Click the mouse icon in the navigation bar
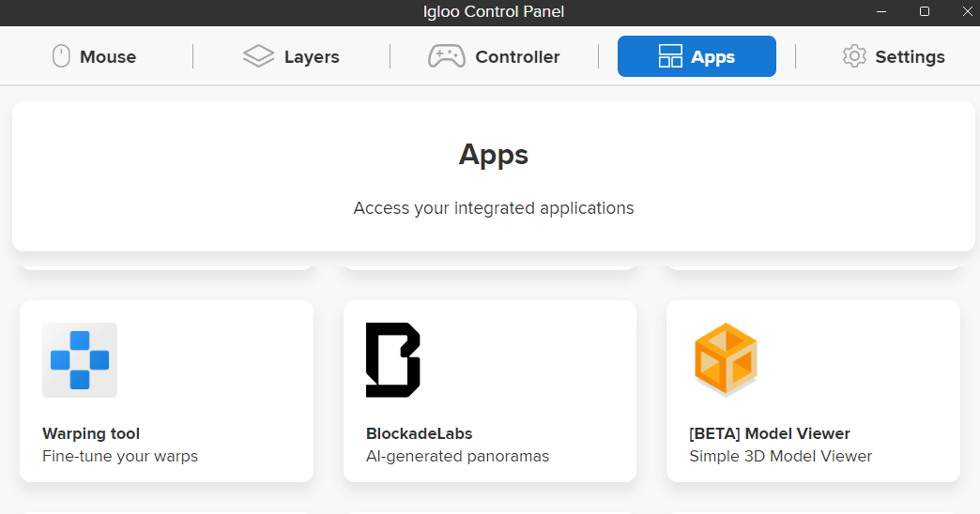The height and width of the screenshot is (514, 980). pyautogui.click(x=61, y=56)
